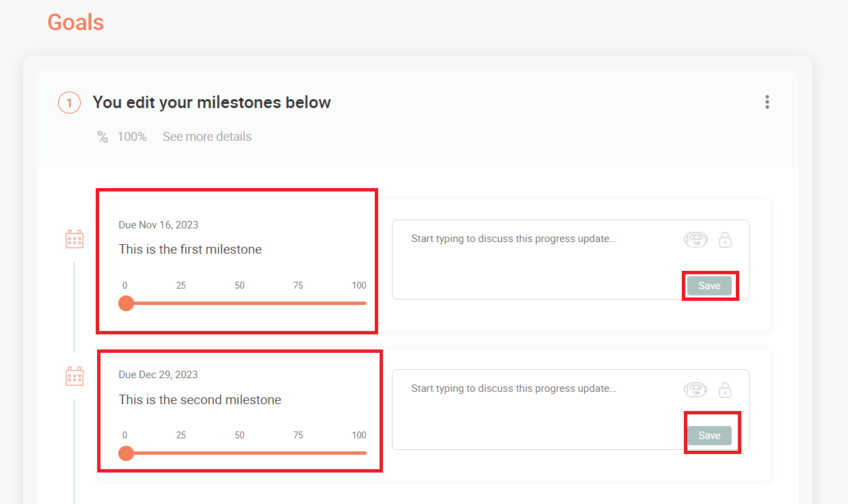Click the calendar icon beside the second milestone
Image resolution: width=848 pixels, height=504 pixels.
(74, 375)
